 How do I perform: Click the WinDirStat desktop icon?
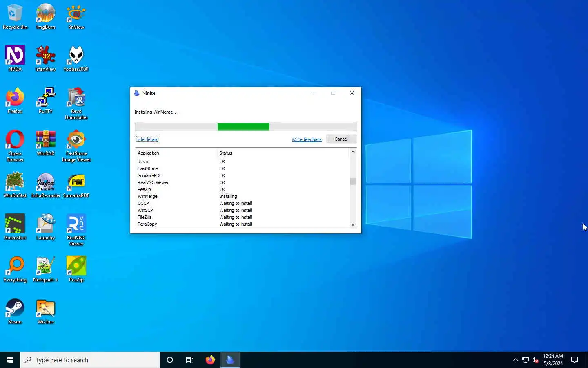[x=15, y=185]
